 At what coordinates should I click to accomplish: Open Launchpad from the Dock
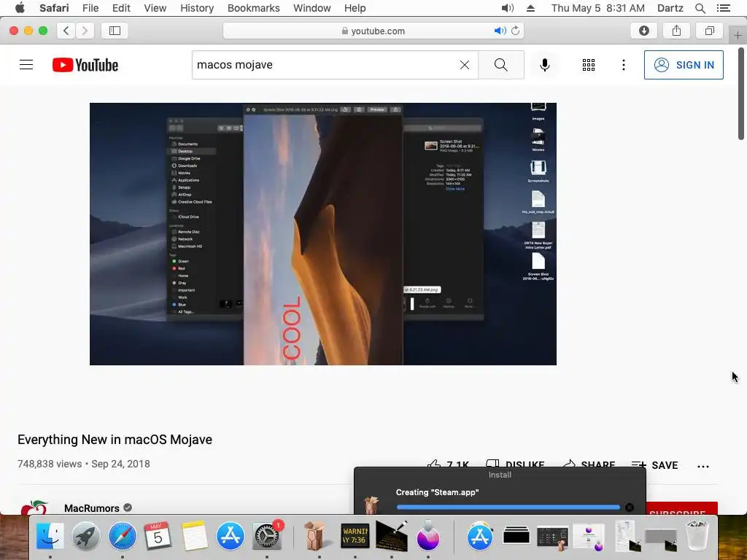pos(86,537)
